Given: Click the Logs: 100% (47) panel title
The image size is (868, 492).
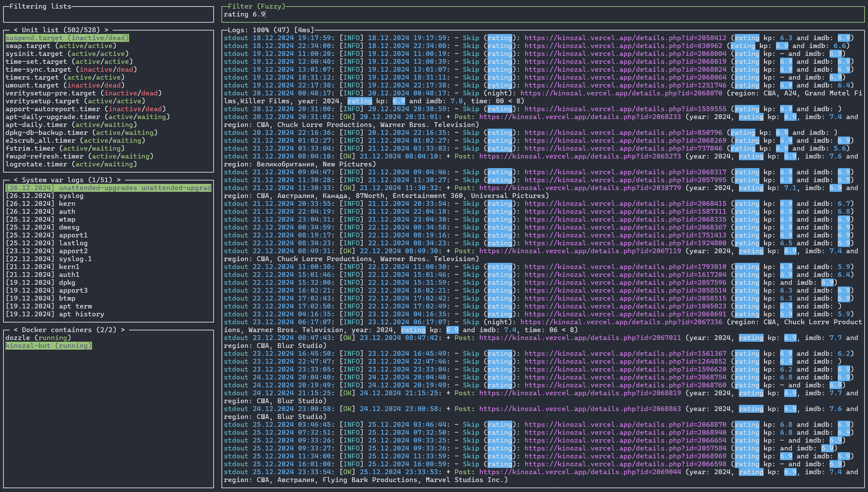Looking at the screenshot, I should tap(271, 30).
